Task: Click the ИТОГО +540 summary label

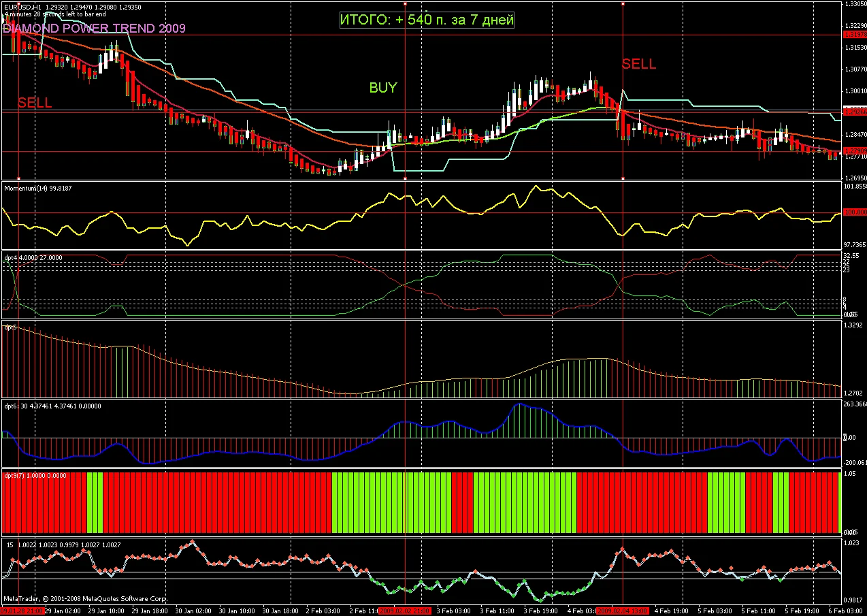Action: [x=427, y=20]
